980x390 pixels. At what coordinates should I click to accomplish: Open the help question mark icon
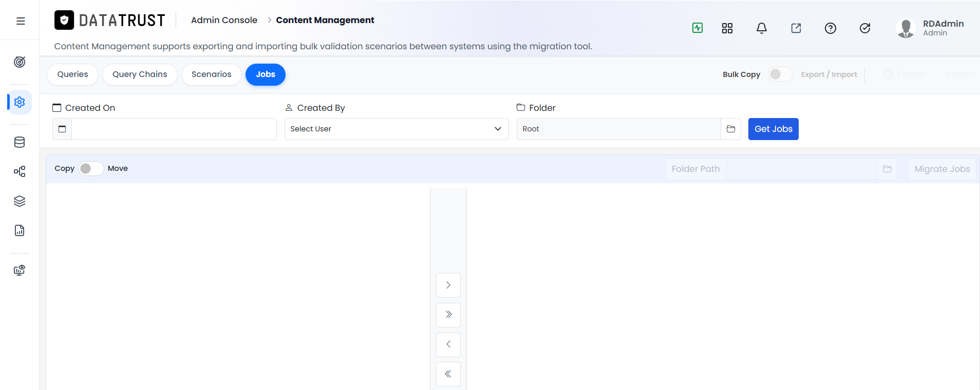point(831,28)
